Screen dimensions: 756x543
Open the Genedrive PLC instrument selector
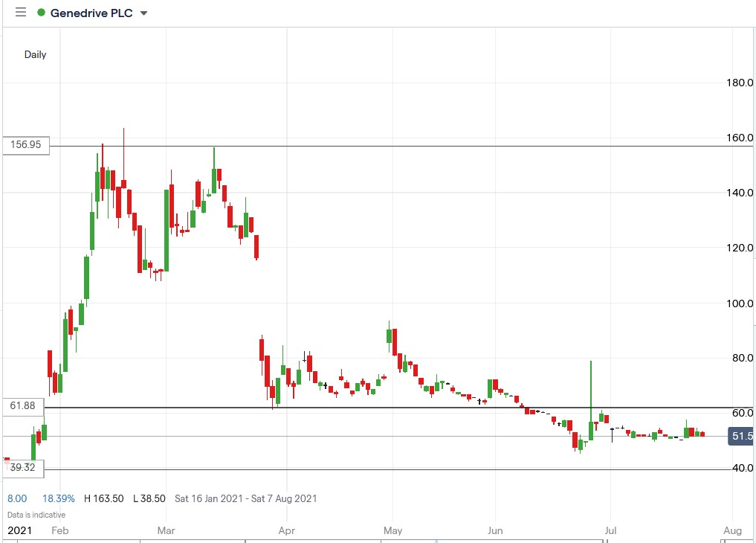pyautogui.click(x=89, y=13)
